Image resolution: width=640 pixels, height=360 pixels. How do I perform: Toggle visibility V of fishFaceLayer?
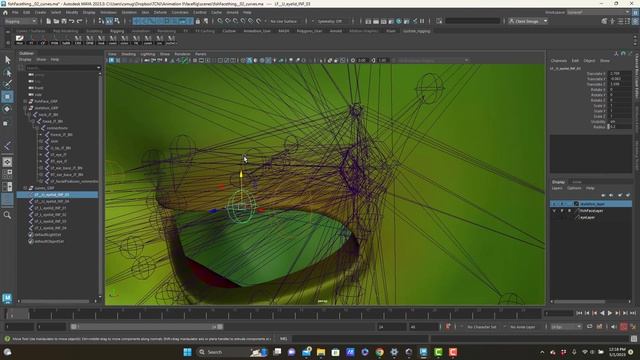[x=554, y=211]
